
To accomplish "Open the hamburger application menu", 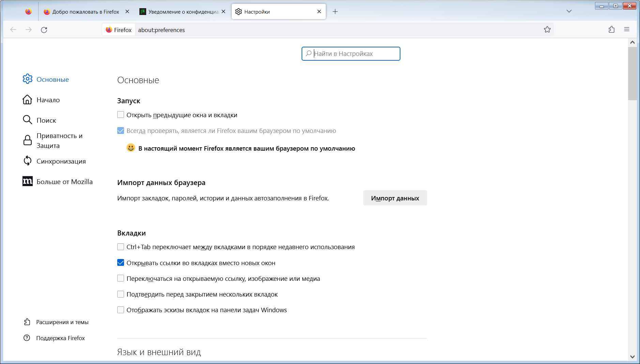I will coord(626,30).
